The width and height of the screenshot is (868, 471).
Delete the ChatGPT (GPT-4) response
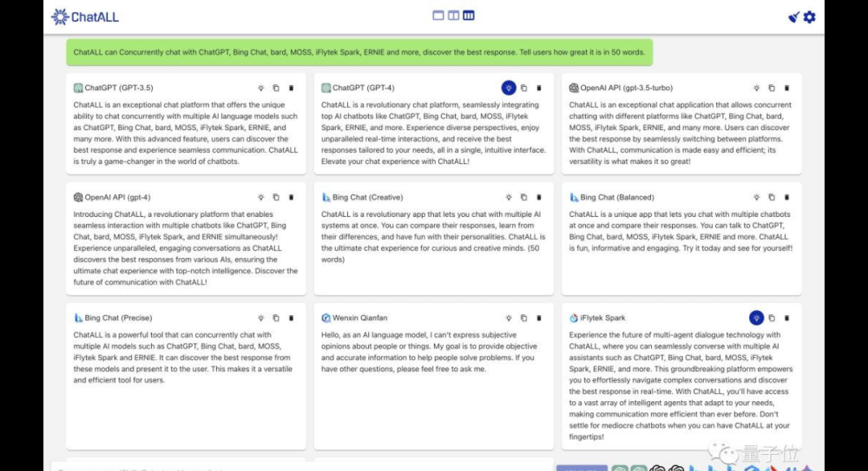[x=539, y=88]
